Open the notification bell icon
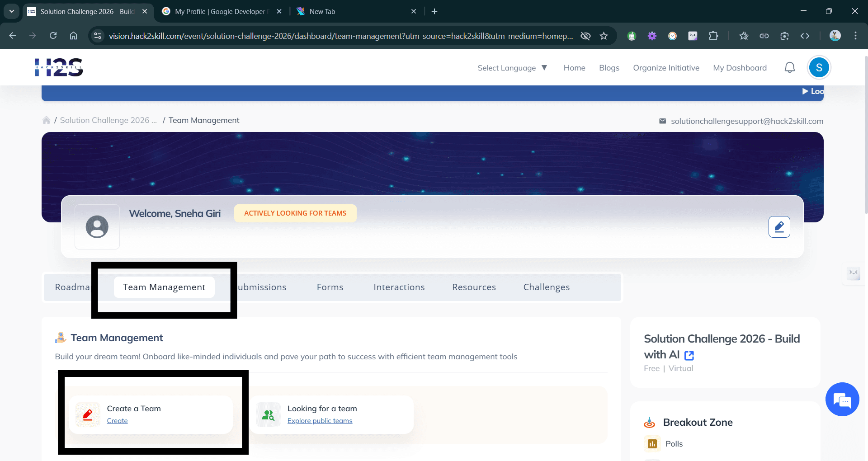 click(790, 67)
